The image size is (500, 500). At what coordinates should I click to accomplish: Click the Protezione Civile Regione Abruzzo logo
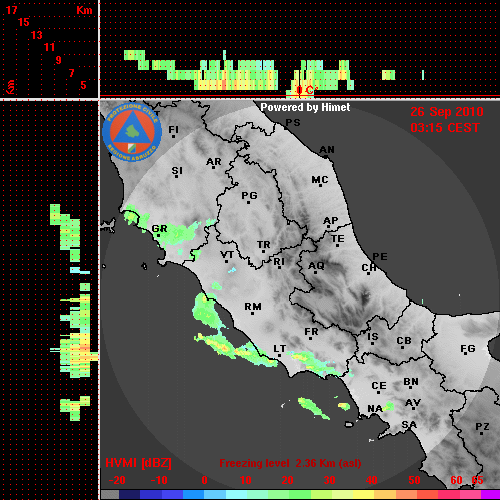pos(132,132)
